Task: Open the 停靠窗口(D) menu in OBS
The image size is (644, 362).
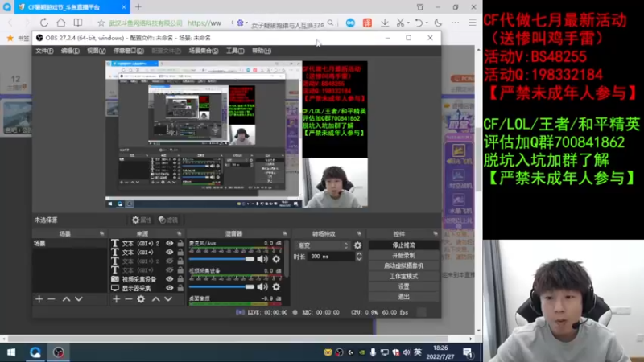Action: tap(129, 51)
